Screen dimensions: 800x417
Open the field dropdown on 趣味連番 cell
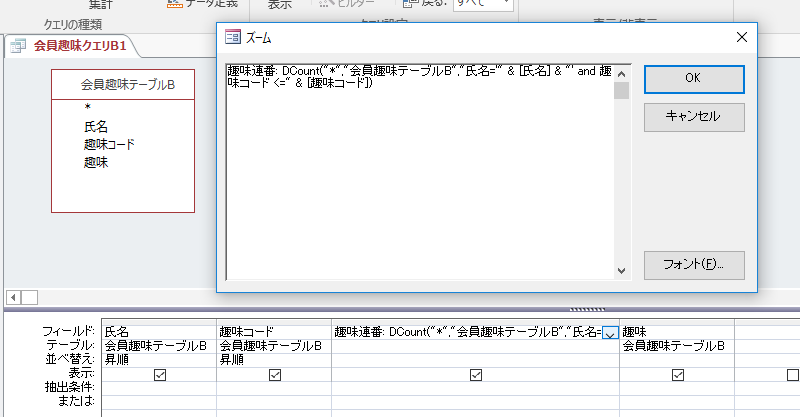(610, 333)
